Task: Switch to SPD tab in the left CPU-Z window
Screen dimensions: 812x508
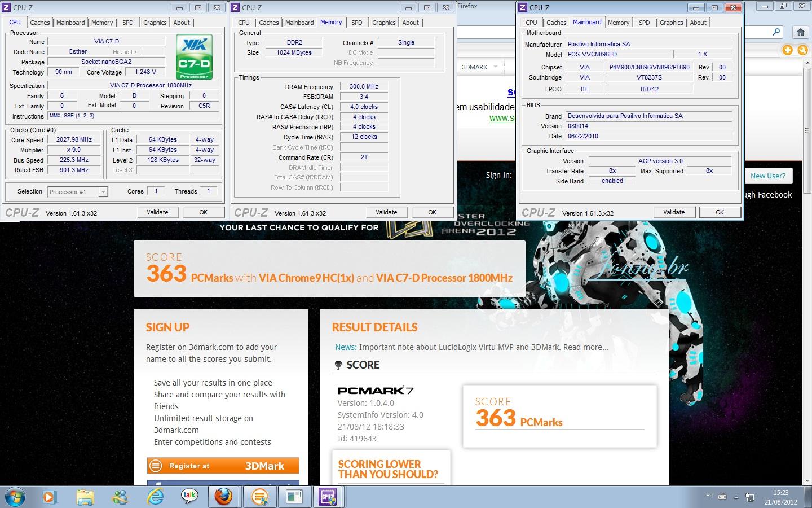Action: pyautogui.click(x=128, y=23)
